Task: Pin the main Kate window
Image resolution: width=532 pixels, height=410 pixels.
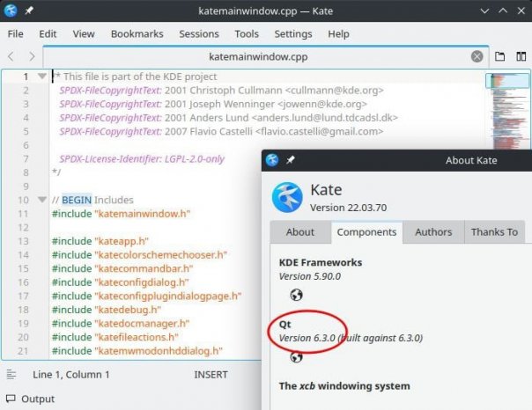Action: coord(29,11)
